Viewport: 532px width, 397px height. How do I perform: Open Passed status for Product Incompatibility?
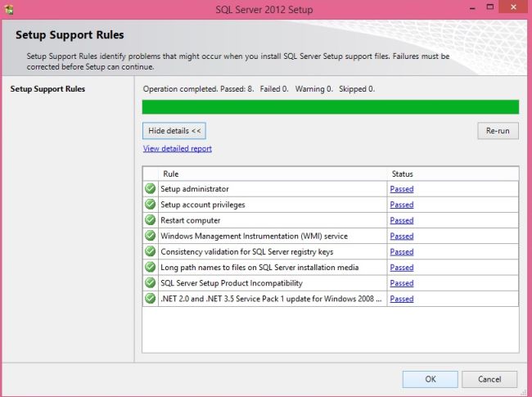(402, 283)
